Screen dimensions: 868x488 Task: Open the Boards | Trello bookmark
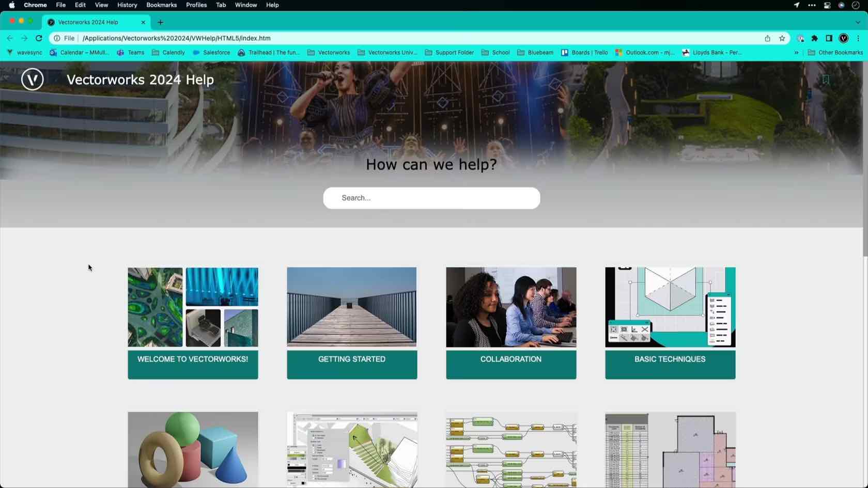(x=584, y=53)
